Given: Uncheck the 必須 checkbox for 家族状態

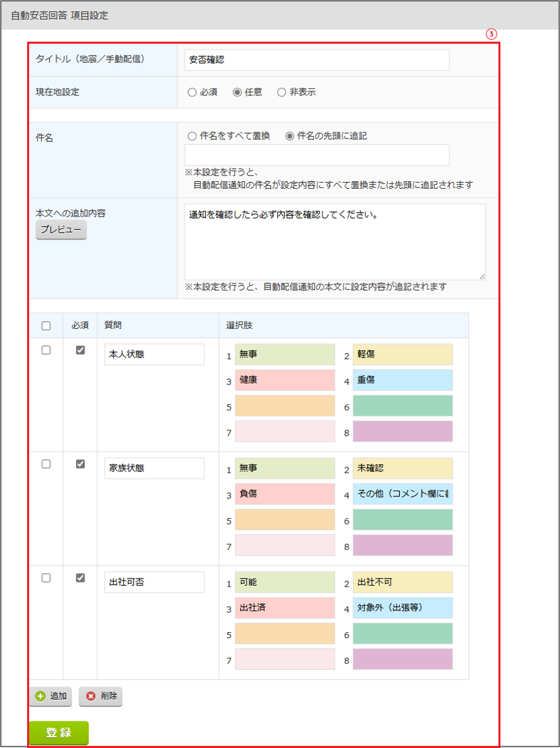Looking at the screenshot, I should point(80,463).
